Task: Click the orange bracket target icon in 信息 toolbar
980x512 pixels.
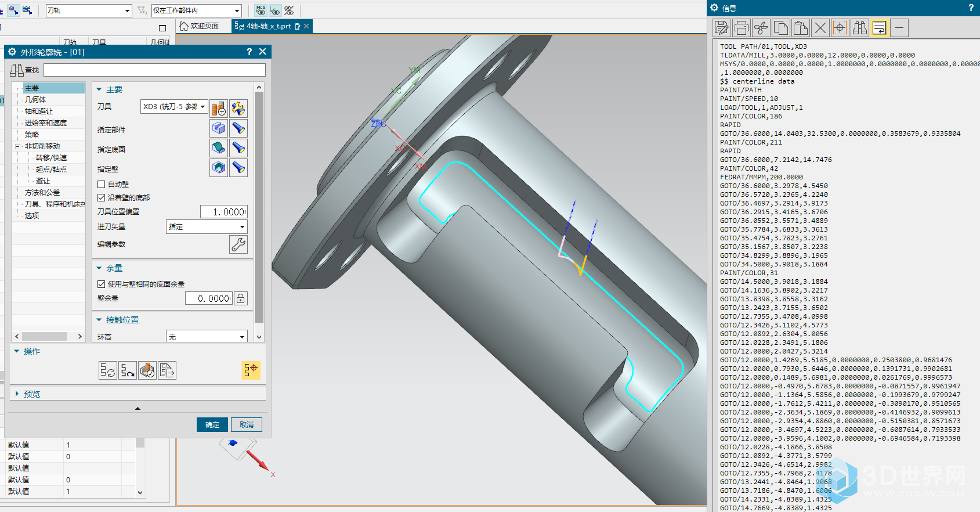Action: pos(840,28)
